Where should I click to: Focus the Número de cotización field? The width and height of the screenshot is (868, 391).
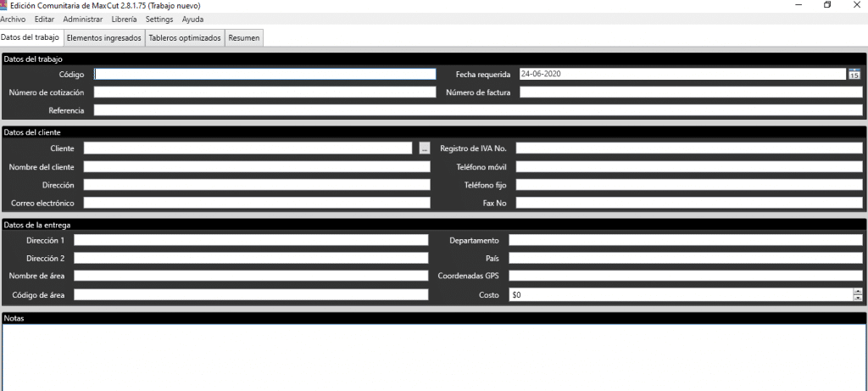point(265,92)
